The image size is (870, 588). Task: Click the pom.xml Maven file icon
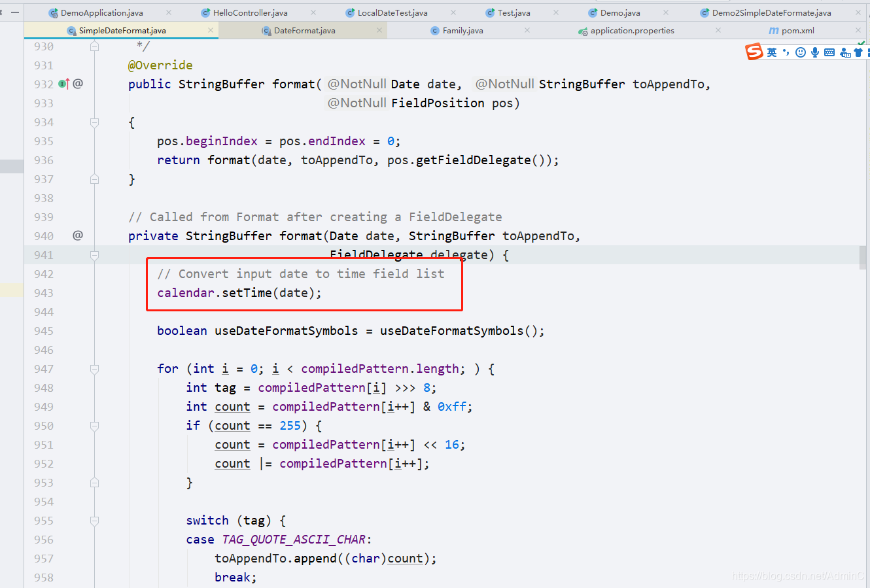(774, 31)
